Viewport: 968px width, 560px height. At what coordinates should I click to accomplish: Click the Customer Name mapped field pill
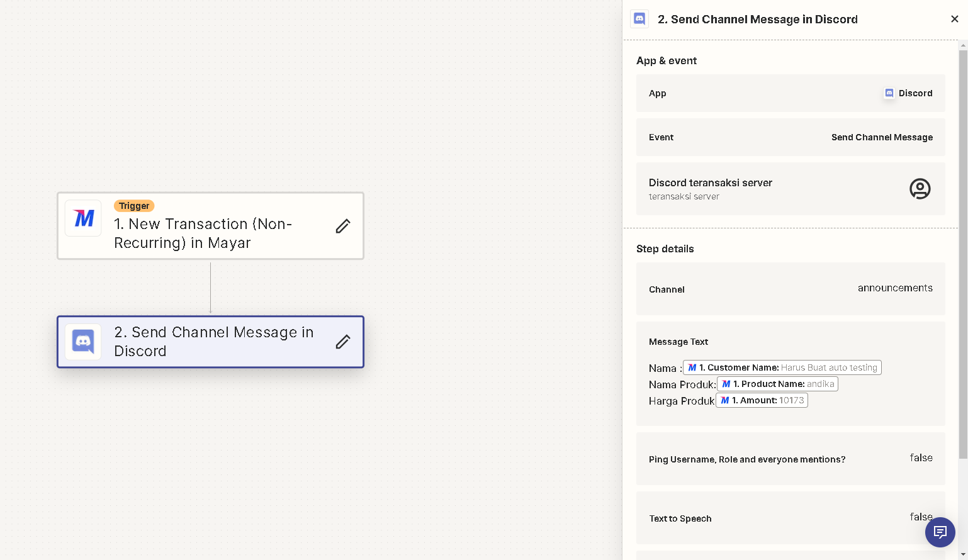click(782, 367)
